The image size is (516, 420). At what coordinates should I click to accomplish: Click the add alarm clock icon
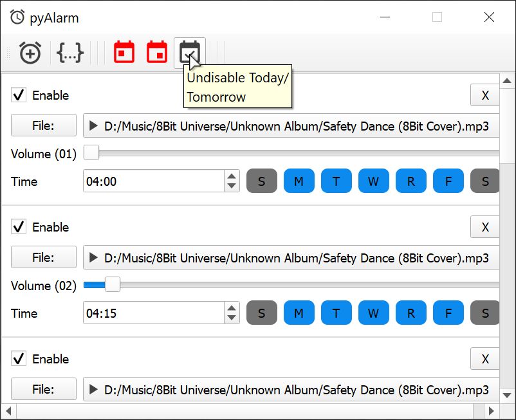click(x=30, y=53)
